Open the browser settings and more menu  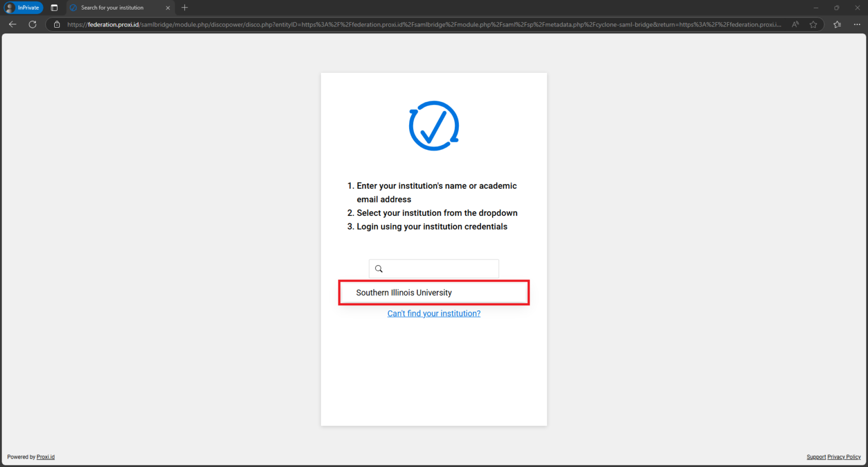pos(857,24)
